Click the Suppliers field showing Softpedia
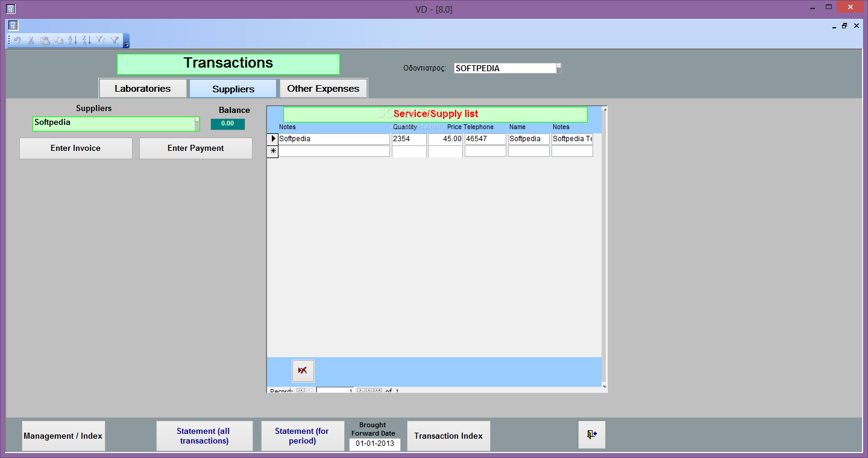The image size is (868, 458). pos(113,124)
